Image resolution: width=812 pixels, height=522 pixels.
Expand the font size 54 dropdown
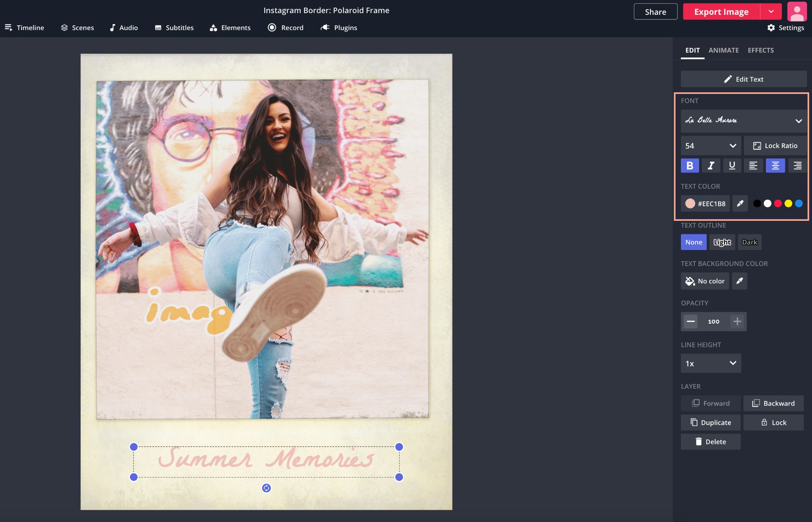click(x=710, y=146)
